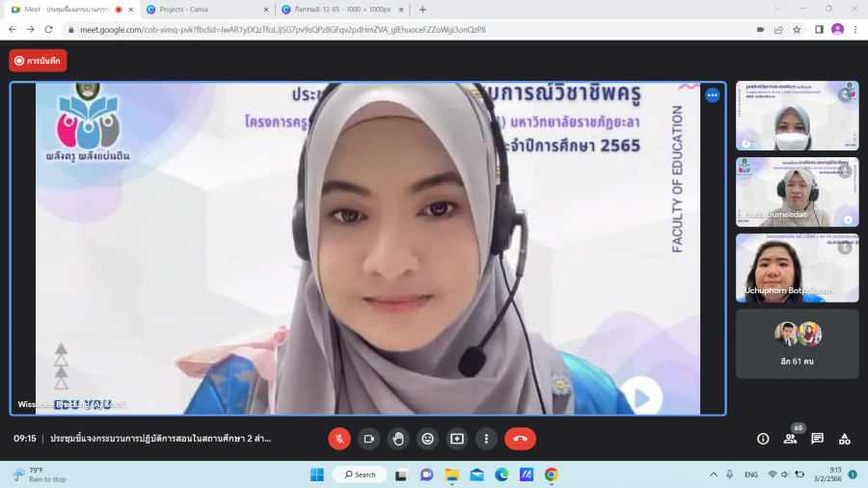
Task: Show the participants list with 65 people
Action: (790, 439)
